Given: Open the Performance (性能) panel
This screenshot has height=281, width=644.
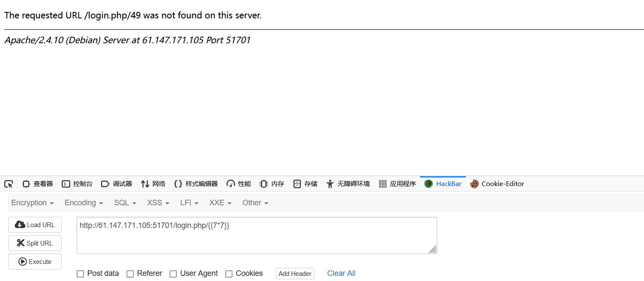Looking at the screenshot, I should pos(239,184).
